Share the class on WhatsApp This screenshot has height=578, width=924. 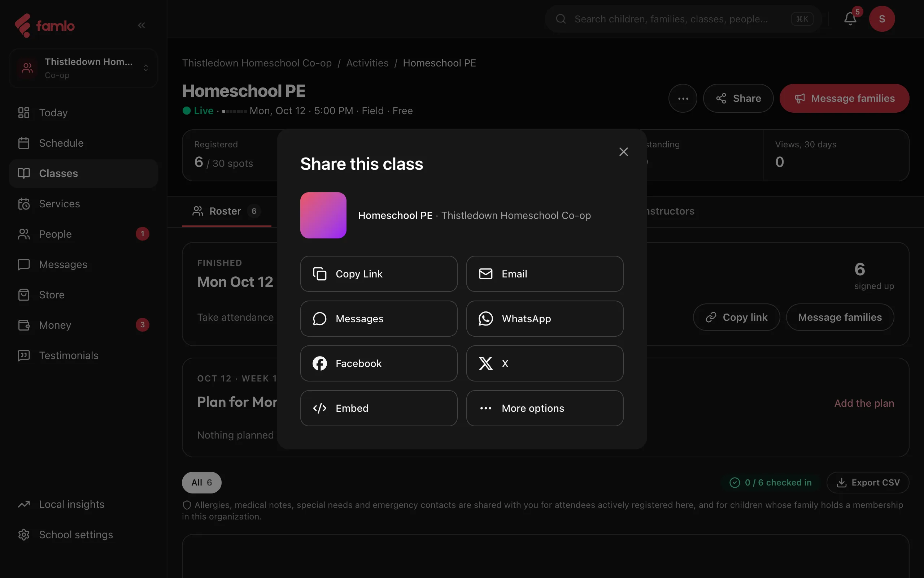[545, 318]
